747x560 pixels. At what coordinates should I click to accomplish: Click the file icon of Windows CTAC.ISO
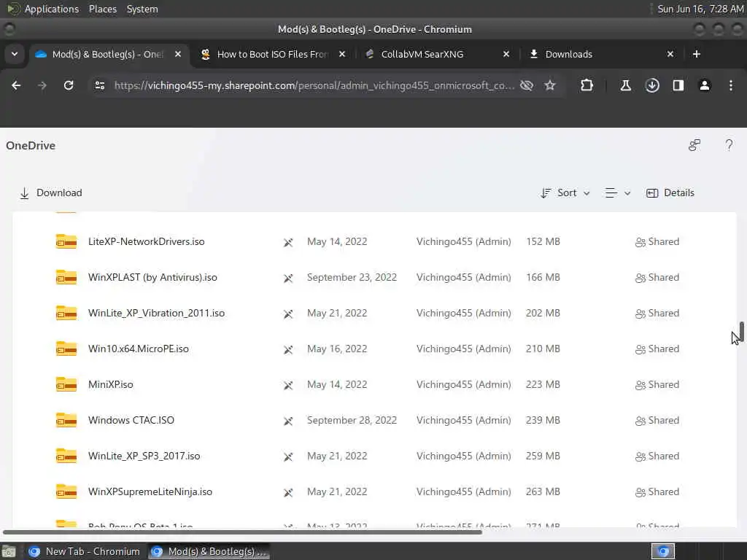pos(66,420)
